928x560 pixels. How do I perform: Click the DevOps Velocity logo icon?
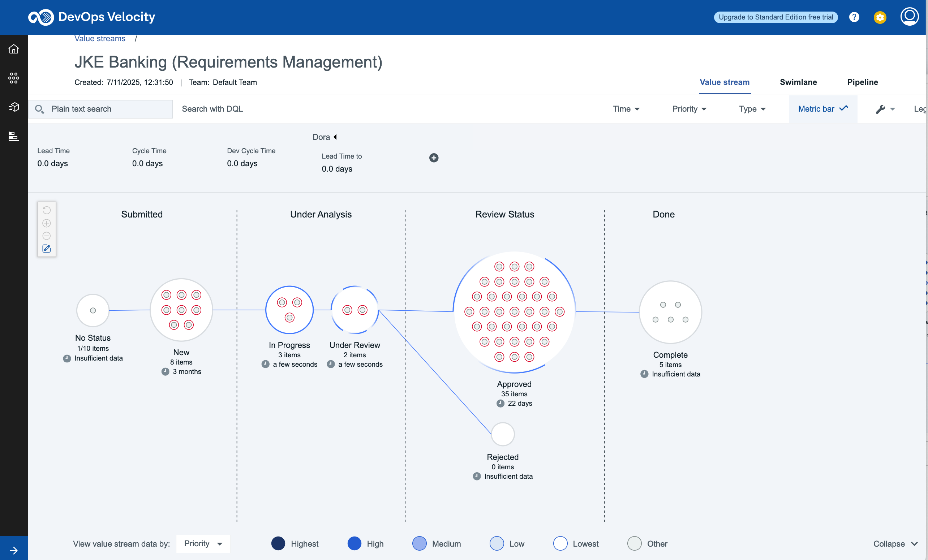coord(41,17)
